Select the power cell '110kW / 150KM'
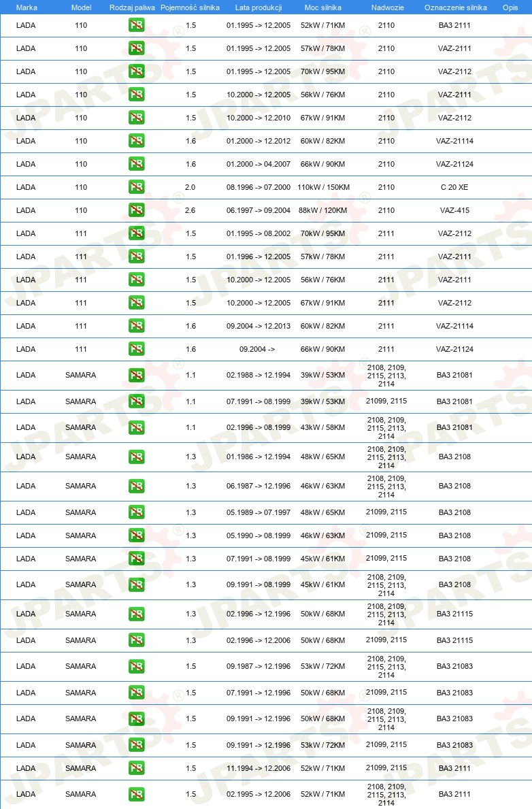The image size is (532, 809). (x=324, y=187)
